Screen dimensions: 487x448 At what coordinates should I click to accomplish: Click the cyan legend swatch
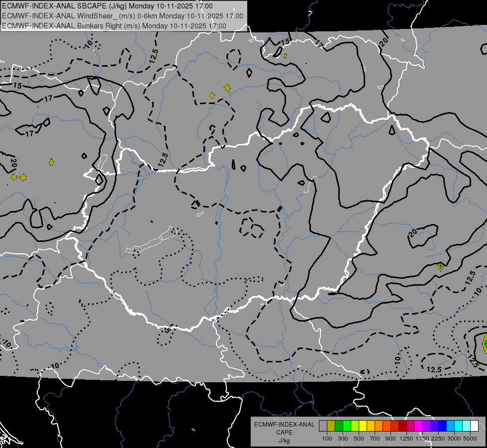point(459,426)
